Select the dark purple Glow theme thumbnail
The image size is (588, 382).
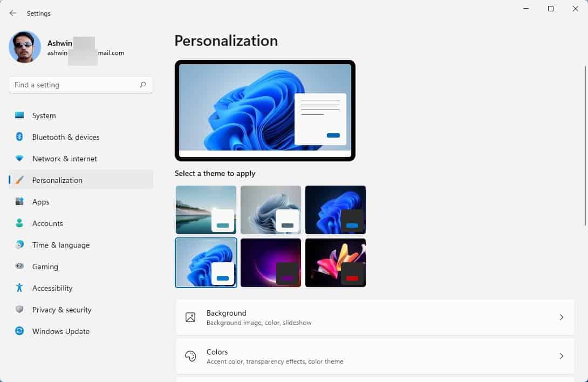click(x=270, y=263)
